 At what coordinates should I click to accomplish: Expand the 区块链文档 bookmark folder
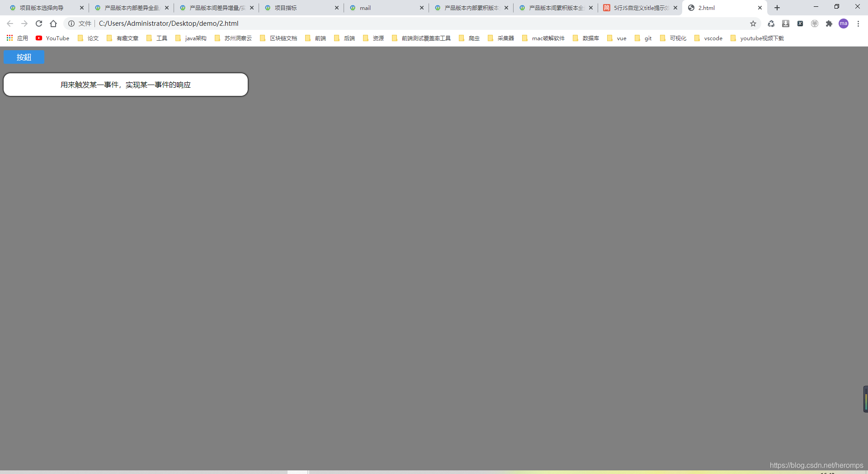click(278, 38)
